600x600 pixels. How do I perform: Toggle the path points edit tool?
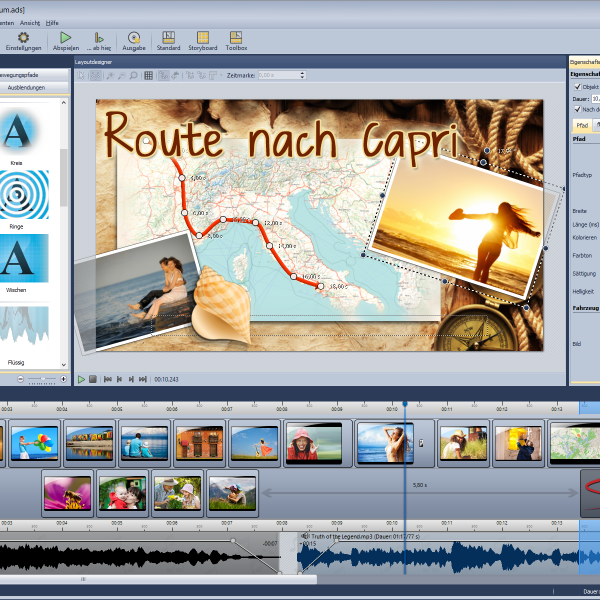point(95,75)
